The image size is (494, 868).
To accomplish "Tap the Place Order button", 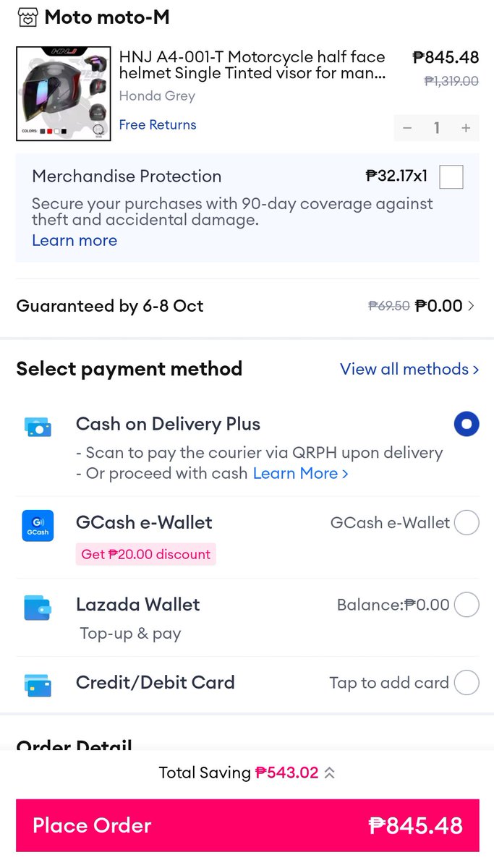I will point(247,825).
